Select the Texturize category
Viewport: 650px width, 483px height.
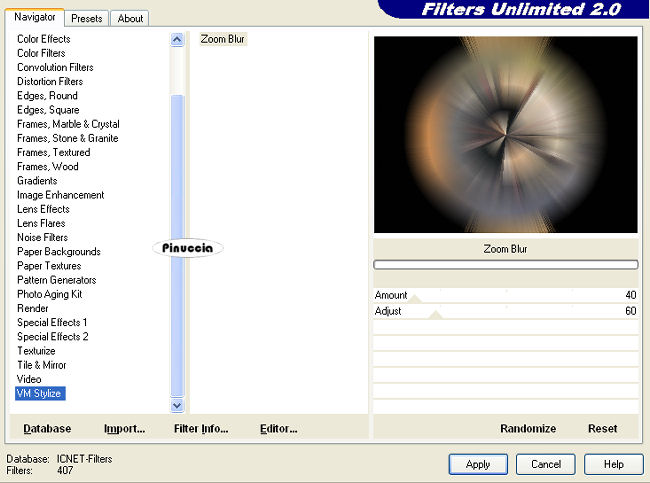coord(36,351)
